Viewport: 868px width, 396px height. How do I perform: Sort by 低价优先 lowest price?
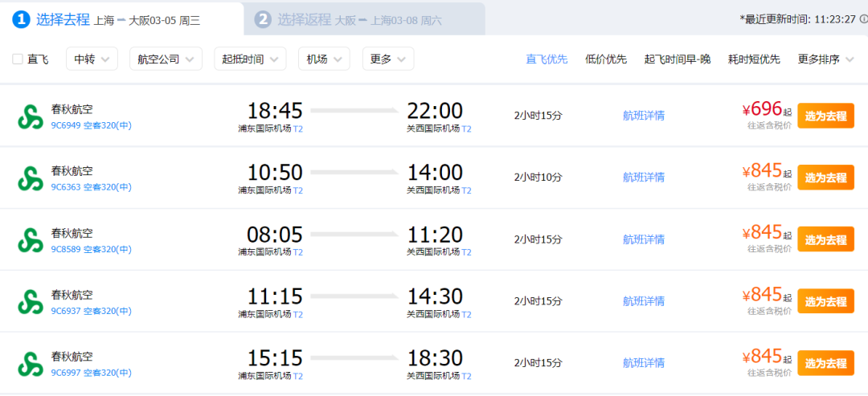[606, 59]
